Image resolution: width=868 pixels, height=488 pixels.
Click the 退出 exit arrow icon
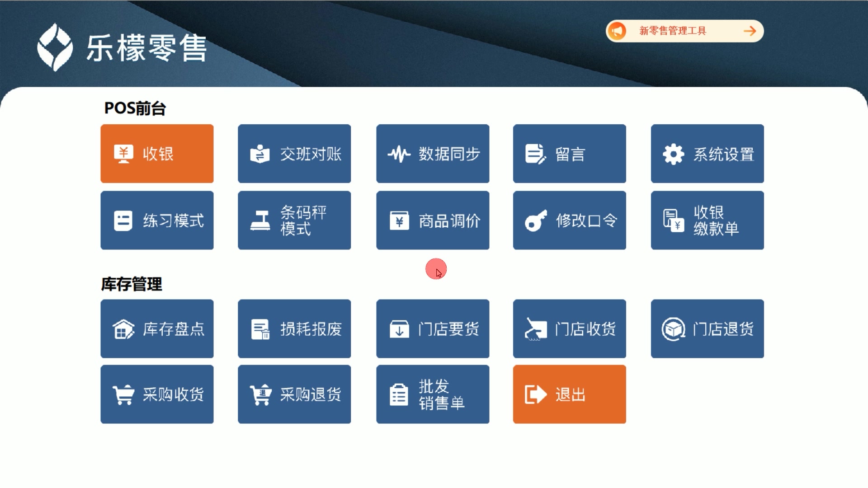click(x=536, y=394)
